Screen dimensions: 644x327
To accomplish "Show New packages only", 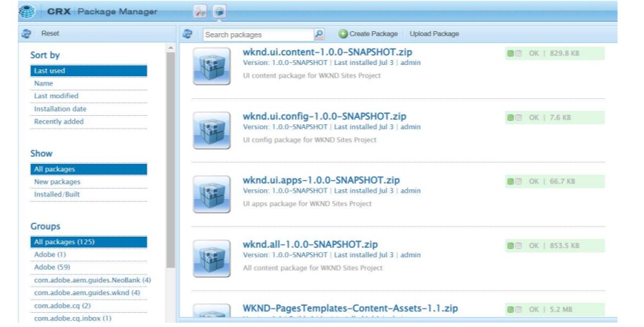I will pos(88,182).
